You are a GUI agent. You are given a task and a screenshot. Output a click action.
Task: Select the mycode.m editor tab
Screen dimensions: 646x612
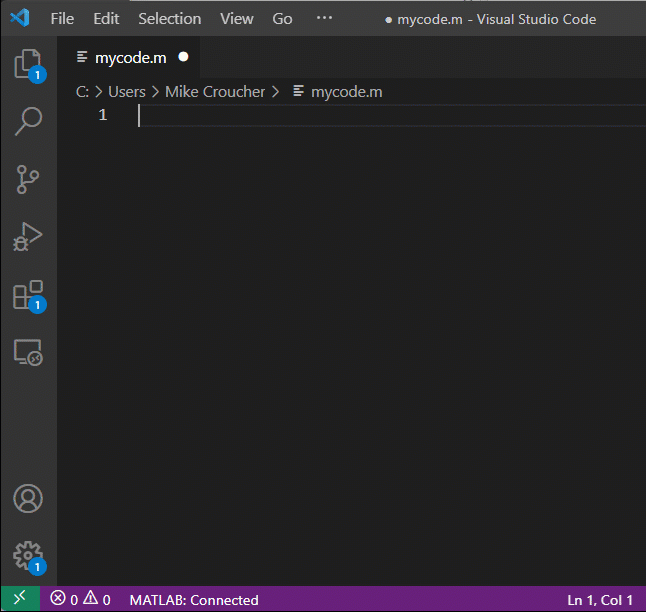click(130, 58)
